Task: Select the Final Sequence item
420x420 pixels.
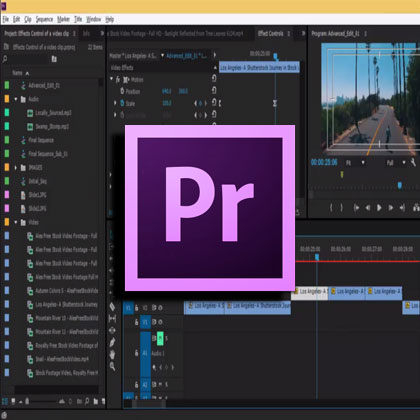Action: (x=41, y=140)
